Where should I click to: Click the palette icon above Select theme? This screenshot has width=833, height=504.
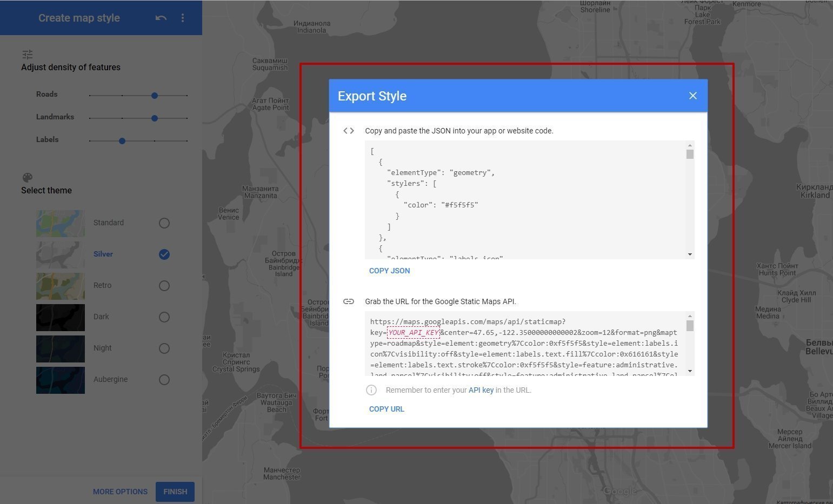click(28, 177)
